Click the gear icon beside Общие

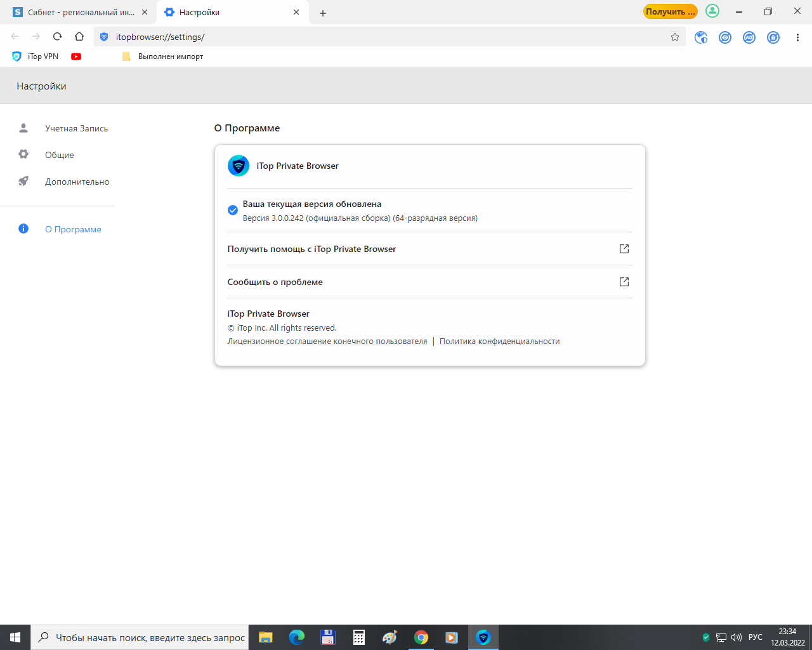23,154
